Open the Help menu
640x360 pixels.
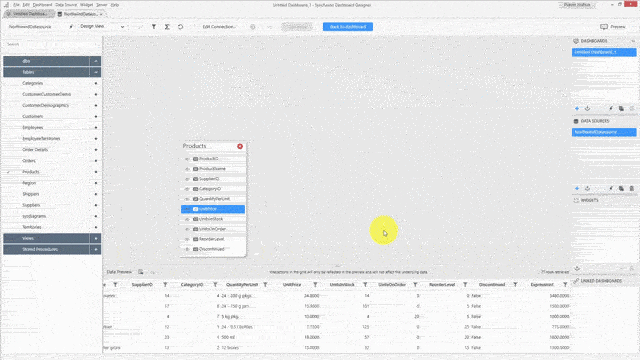pos(115,5)
